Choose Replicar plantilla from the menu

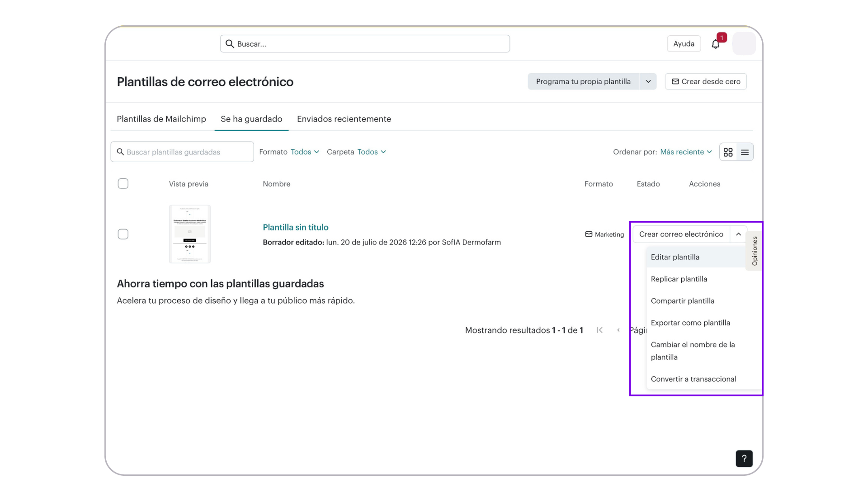point(704,279)
